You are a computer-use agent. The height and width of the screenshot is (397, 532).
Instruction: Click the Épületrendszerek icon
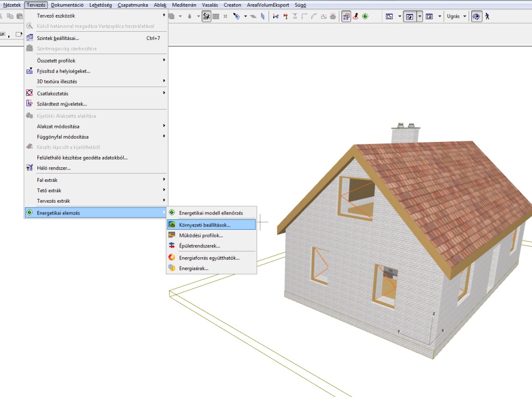[x=172, y=245]
